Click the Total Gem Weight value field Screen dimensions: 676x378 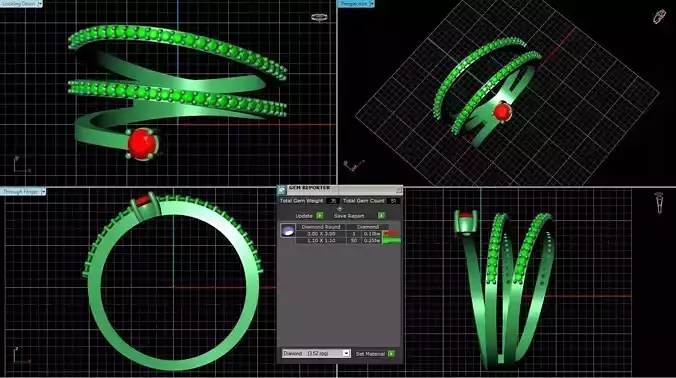coord(333,201)
